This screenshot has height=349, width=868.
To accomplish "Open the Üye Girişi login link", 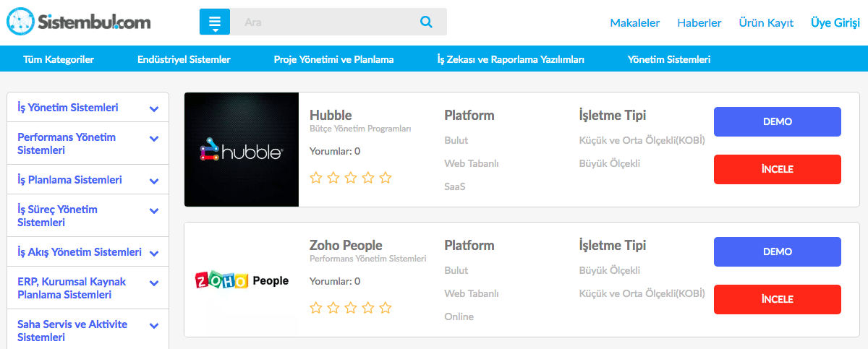I will pos(835,22).
